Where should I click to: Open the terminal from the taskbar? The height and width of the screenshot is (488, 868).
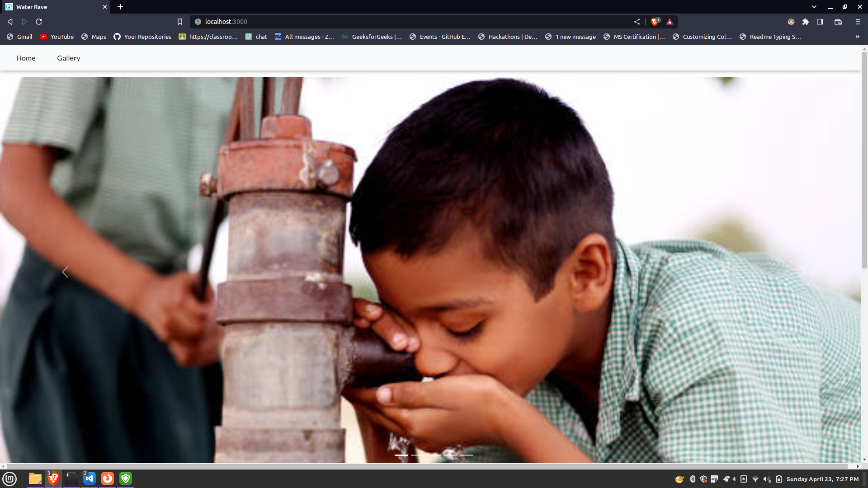pyautogui.click(x=71, y=478)
